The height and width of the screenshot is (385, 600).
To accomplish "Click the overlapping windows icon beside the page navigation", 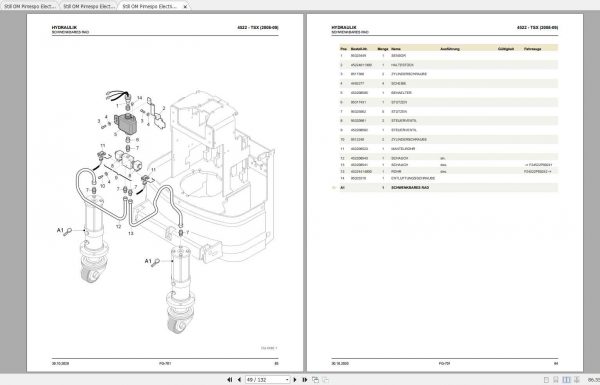I will click(315, 380).
